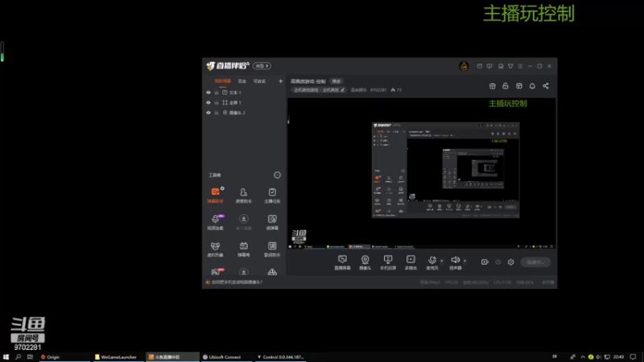This screenshot has width=644, height=362.
Task: Lock the 全屏 1 source layer
Action: (x=217, y=103)
